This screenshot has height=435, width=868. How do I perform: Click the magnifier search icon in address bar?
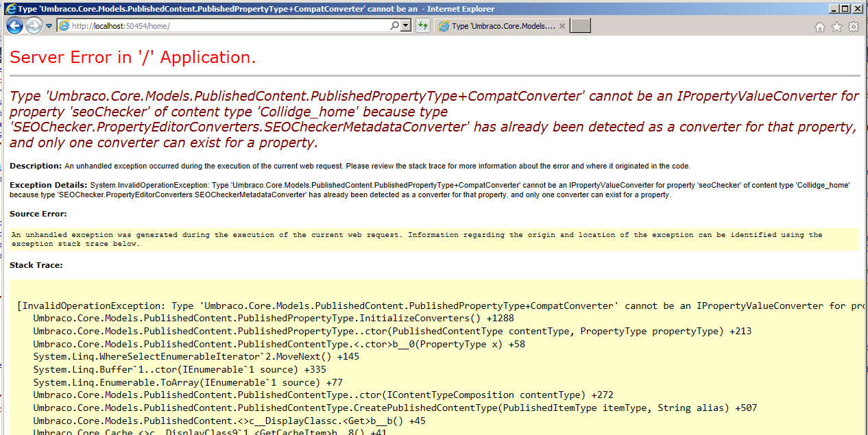[394, 26]
